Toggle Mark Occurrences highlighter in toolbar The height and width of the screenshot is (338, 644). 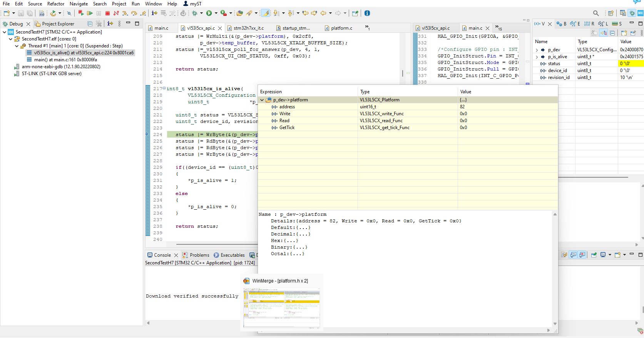click(266, 13)
